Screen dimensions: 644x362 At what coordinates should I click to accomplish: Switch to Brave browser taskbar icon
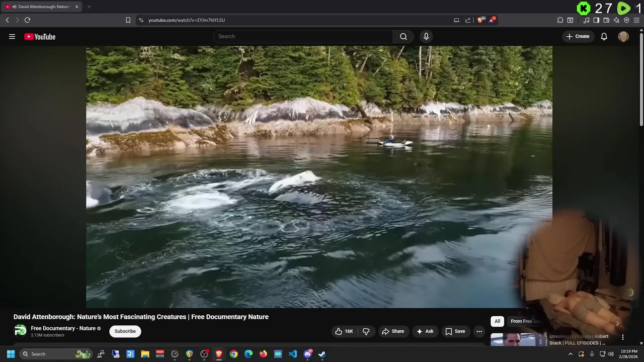coord(219,354)
